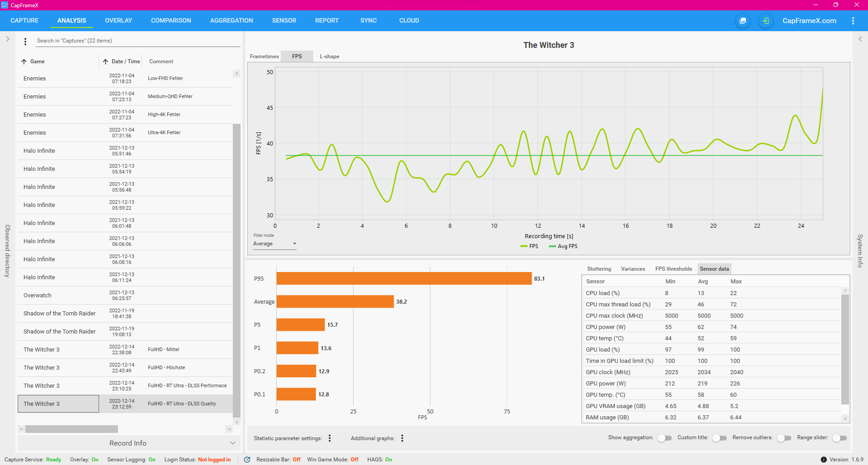Screen dimensions: 868x465
Task: Open the Filter mode Average dropdown
Action: [275, 244]
